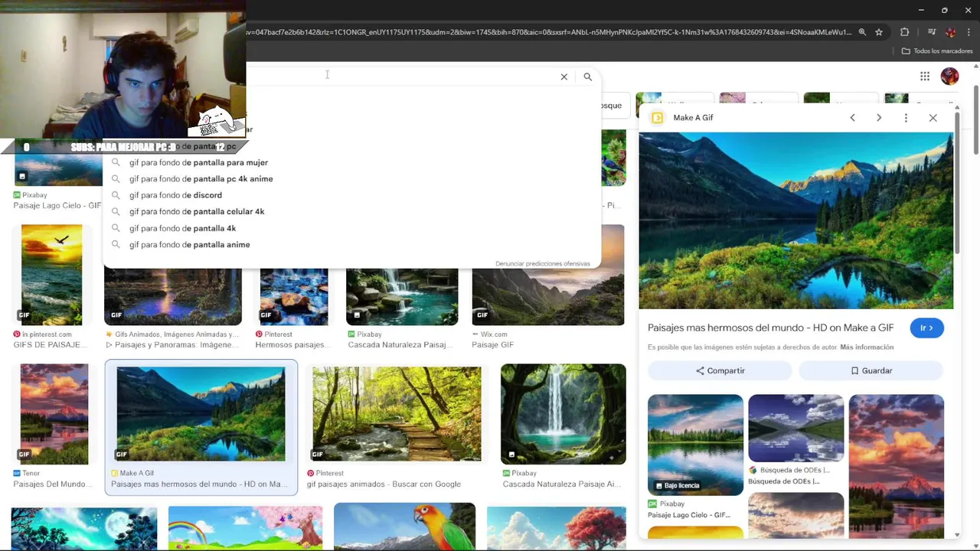Click Pixabay Paisaje Lago Cielo caption in related
Screen dimensions: 980x551
[x=689, y=515]
